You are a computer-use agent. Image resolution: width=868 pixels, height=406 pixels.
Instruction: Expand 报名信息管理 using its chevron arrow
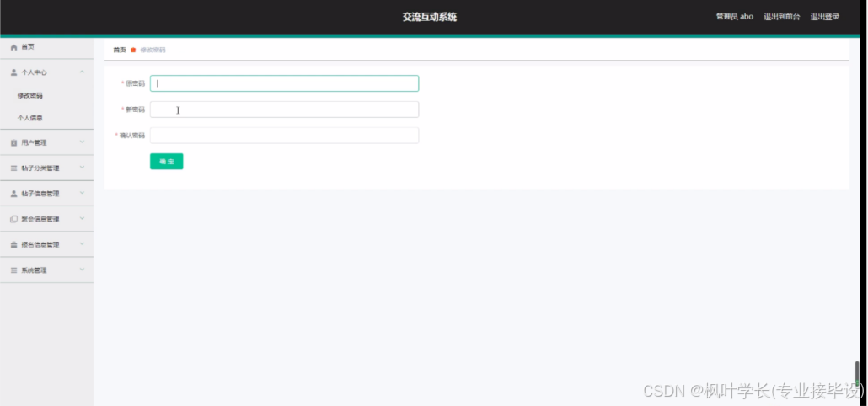pos(82,244)
